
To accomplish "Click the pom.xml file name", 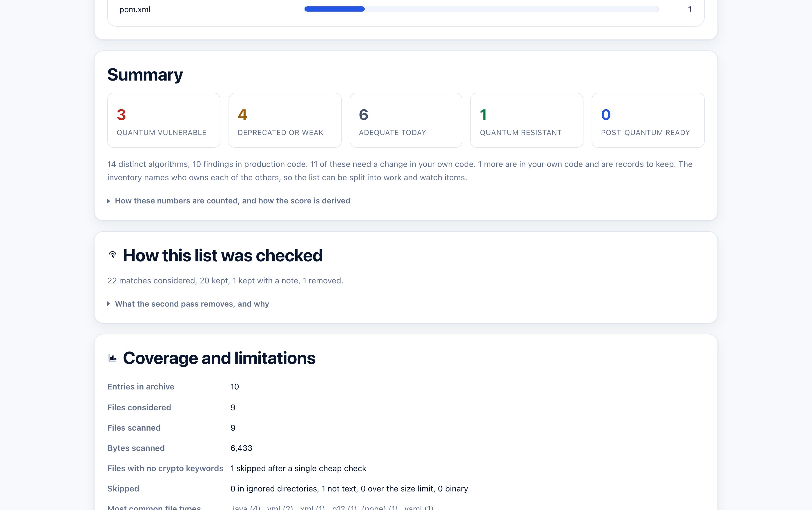I will (135, 10).
